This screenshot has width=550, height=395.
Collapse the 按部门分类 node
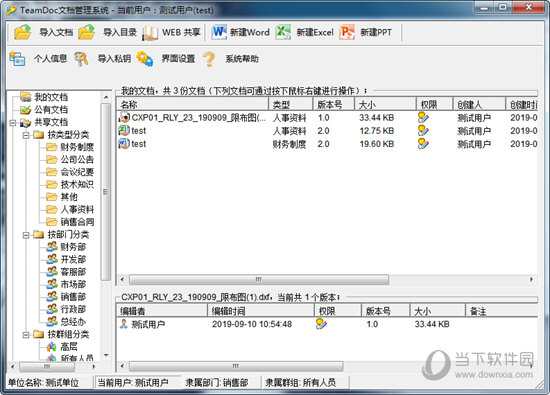[26, 235]
